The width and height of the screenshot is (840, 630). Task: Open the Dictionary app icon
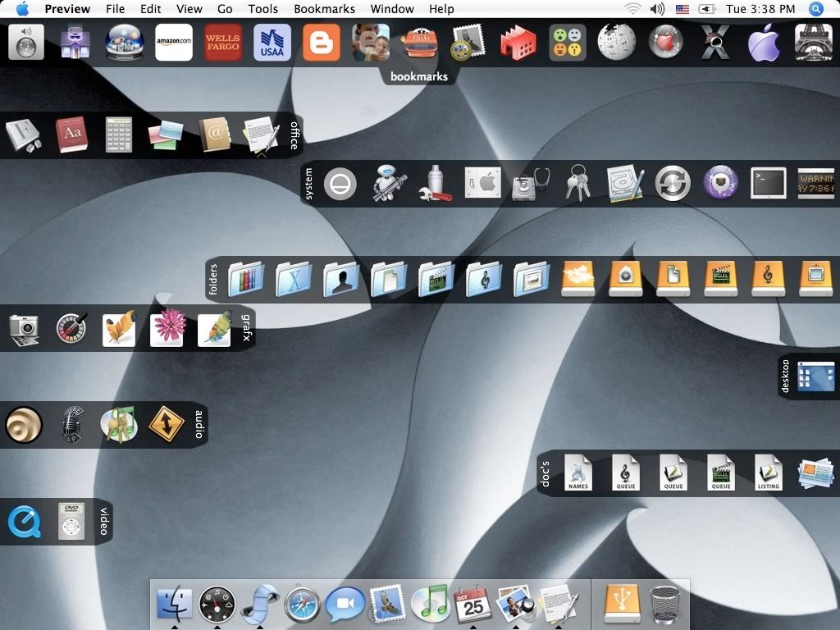click(x=71, y=135)
